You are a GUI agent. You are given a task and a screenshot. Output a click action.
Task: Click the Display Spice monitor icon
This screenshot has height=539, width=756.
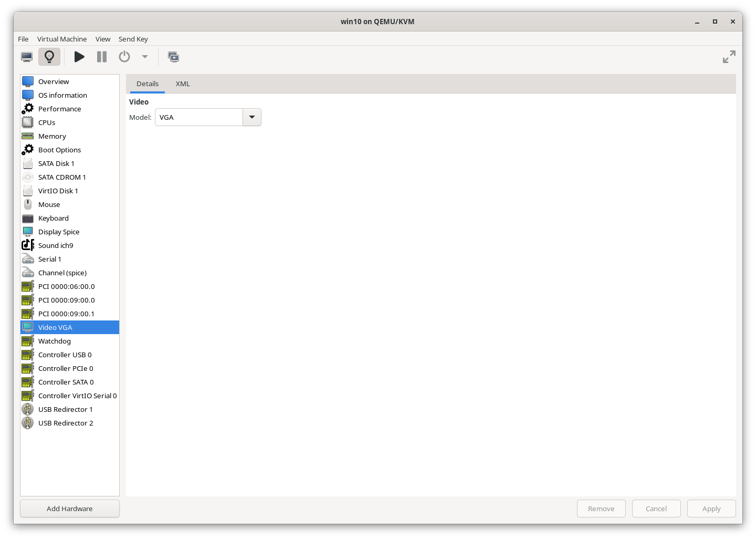pos(28,232)
